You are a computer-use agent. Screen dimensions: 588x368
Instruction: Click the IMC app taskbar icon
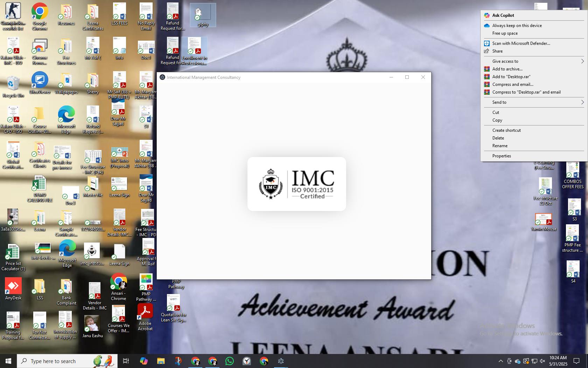(x=281, y=361)
